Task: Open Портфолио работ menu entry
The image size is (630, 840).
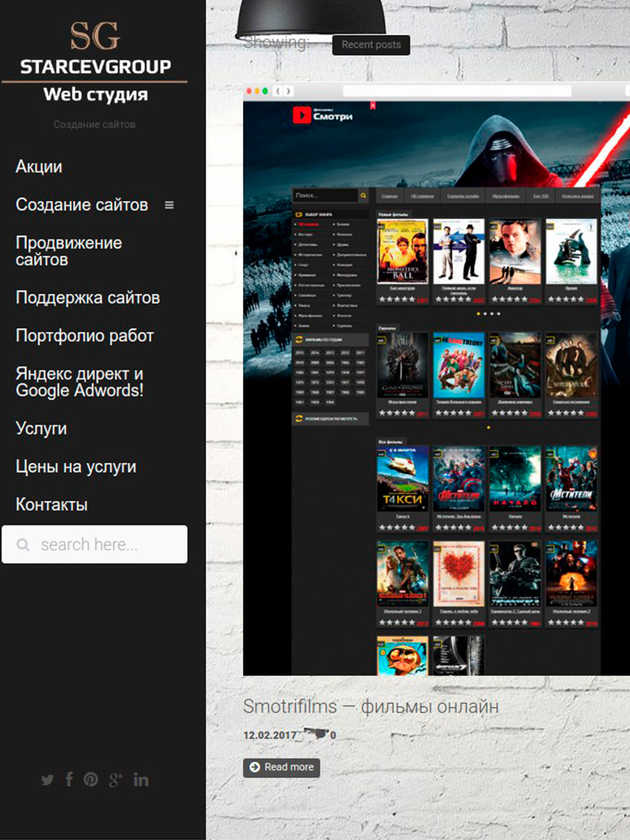Action: click(85, 335)
